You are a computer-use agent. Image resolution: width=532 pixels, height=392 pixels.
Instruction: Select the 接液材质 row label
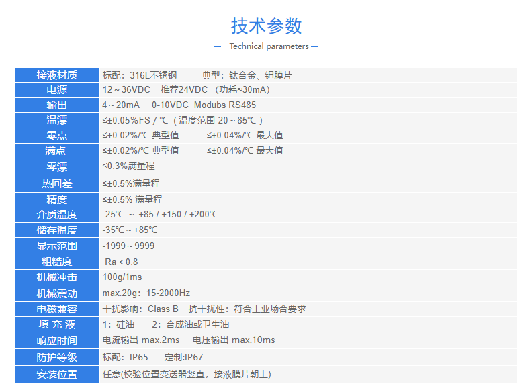(57, 75)
